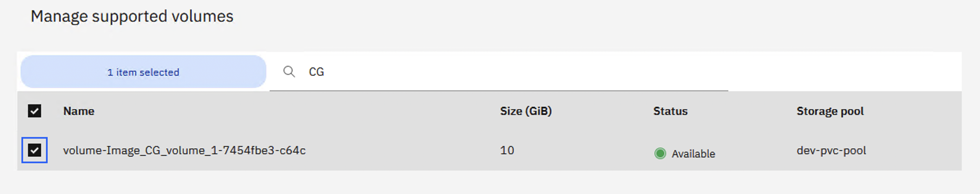Image resolution: width=980 pixels, height=194 pixels.
Task: Select the volume row's empty space before Size
Action: 402,151
